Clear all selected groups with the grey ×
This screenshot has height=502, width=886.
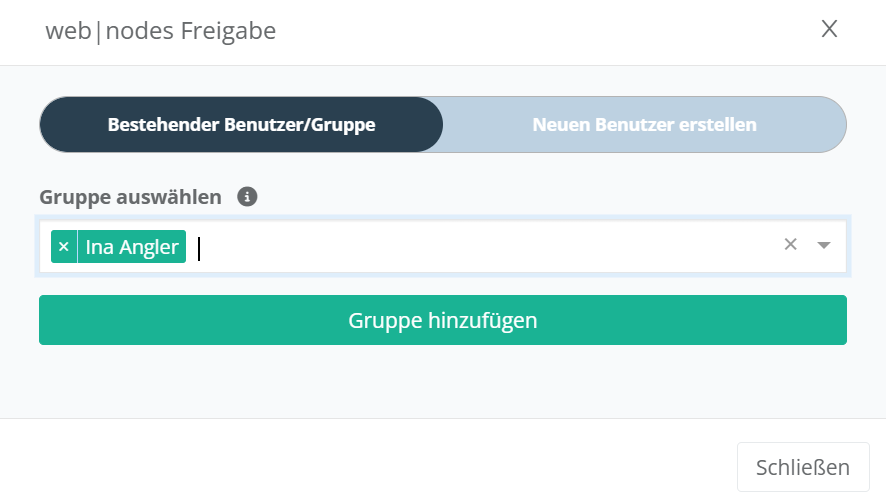(790, 245)
